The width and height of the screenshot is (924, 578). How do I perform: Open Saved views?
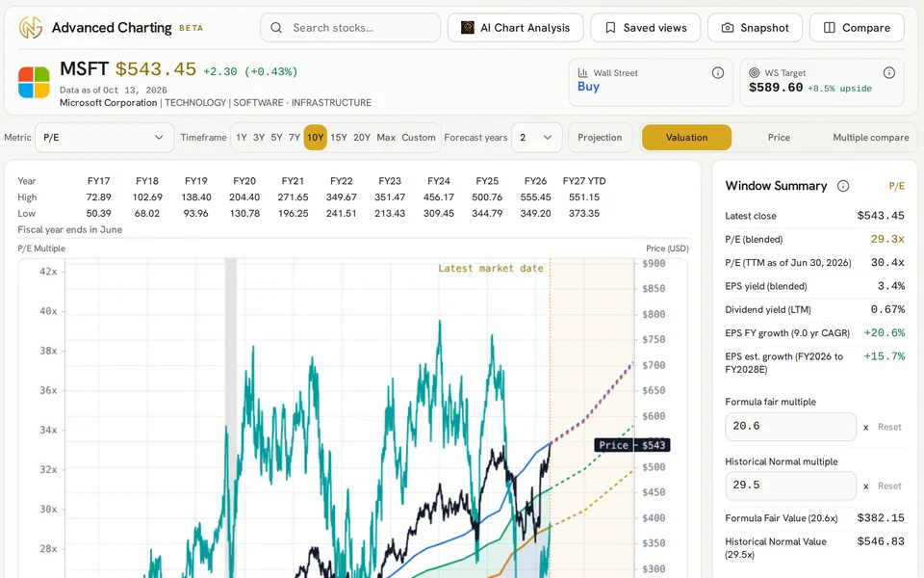646,28
